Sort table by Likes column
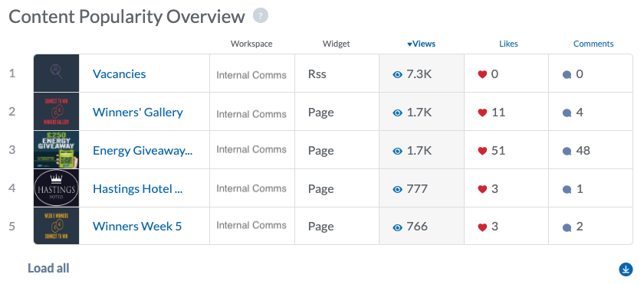This screenshot has height=284, width=644. point(508,44)
